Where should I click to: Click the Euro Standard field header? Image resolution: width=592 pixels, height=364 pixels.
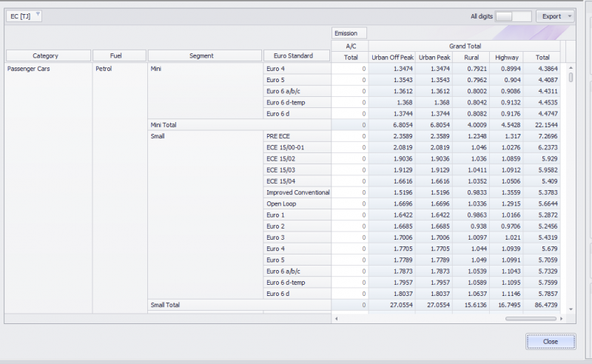point(297,55)
